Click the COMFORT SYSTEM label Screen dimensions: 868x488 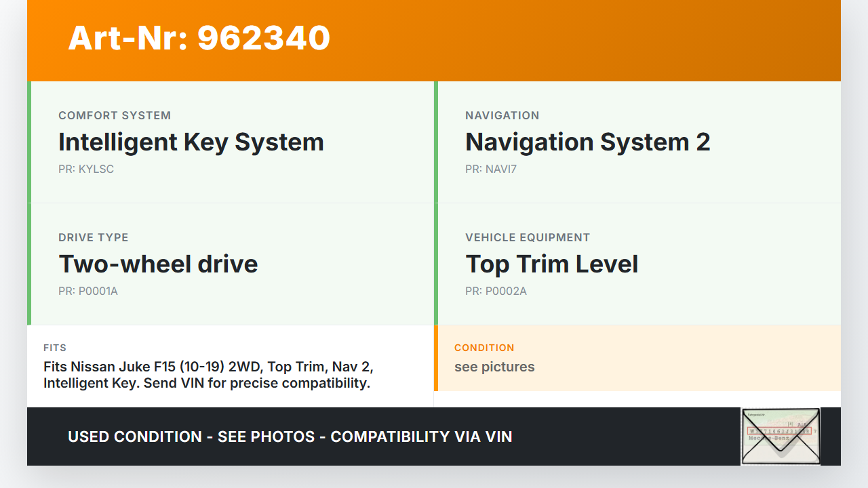(x=115, y=116)
